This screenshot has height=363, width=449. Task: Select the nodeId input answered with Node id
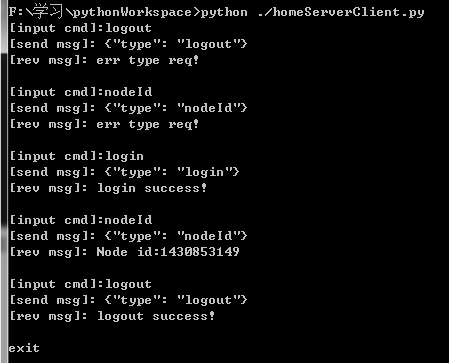(x=81, y=220)
